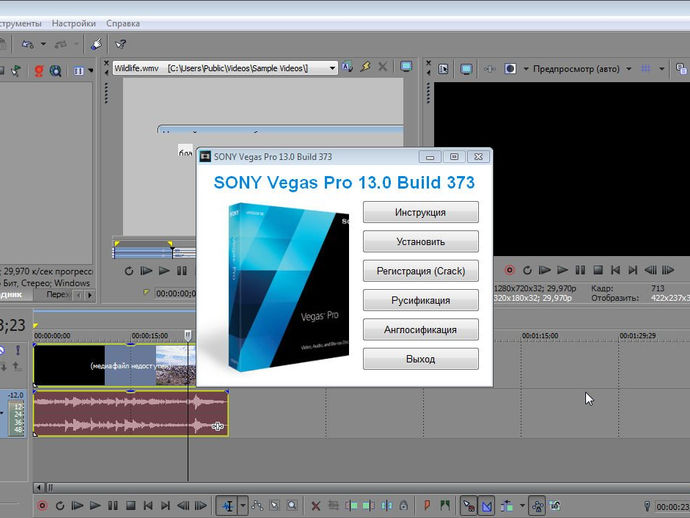This screenshot has height=518, width=690.
Task: Toggle loop playback in timeline transport
Action: tap(60, 506)
